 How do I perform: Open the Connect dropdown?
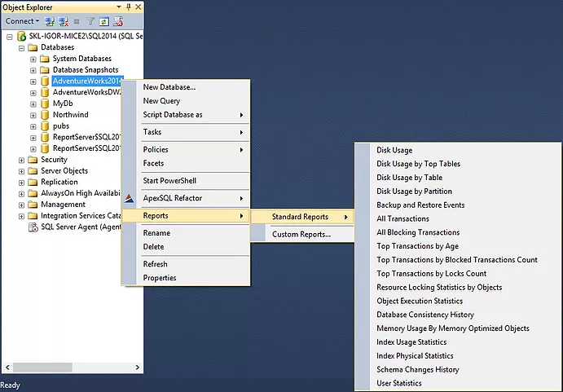point(22,21)
